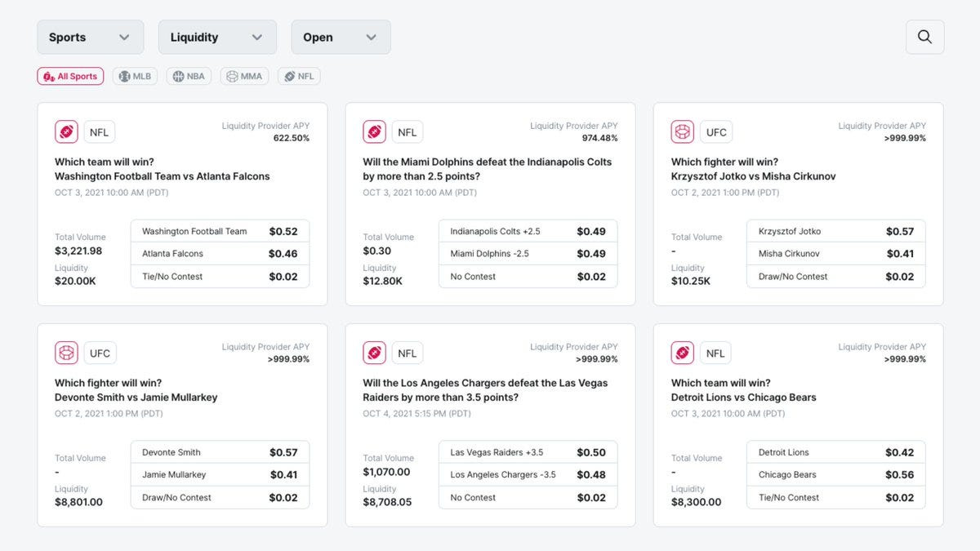Image resolution: width=980 pixels, height=551 pixels.
Task: Click NFL tag on Chargers vs Raiders card
Action: click(x=408, y=353)
